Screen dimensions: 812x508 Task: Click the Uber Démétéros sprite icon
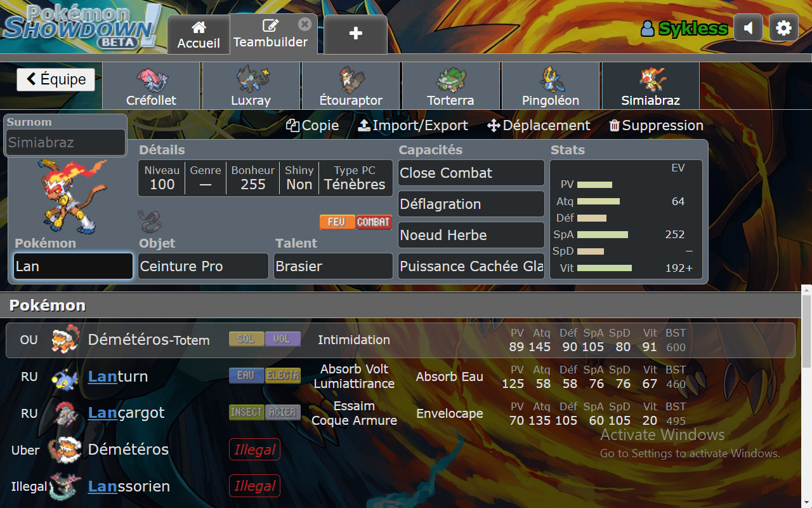click(x=65, y=450)
